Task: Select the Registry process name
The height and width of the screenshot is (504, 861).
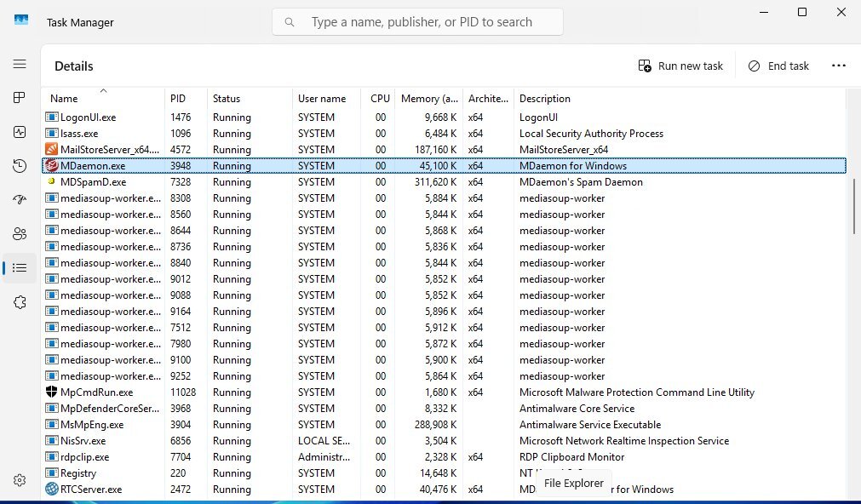Action: 78,473
